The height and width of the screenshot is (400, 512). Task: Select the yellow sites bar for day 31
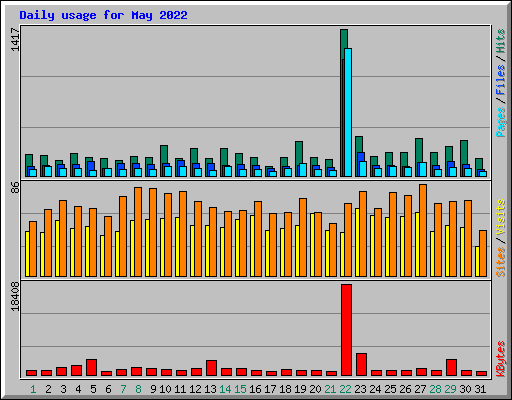[477, 261]
